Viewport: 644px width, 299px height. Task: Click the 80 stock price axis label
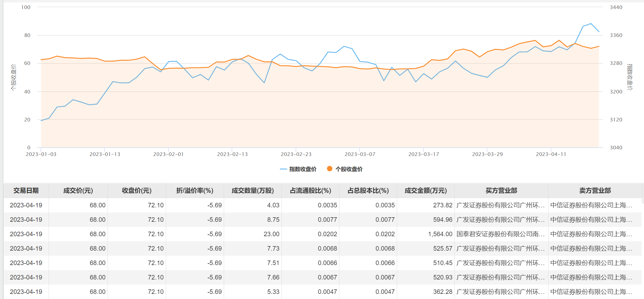coord(27,35)
